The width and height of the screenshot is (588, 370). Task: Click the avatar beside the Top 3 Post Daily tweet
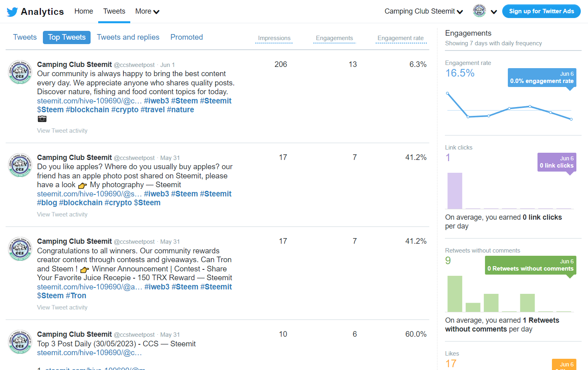20,342
